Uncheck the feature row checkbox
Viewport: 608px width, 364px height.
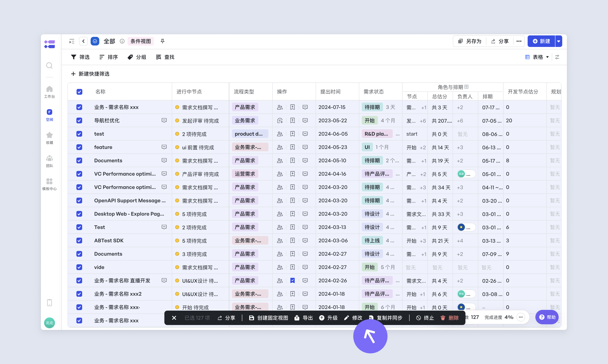point(79,147)
